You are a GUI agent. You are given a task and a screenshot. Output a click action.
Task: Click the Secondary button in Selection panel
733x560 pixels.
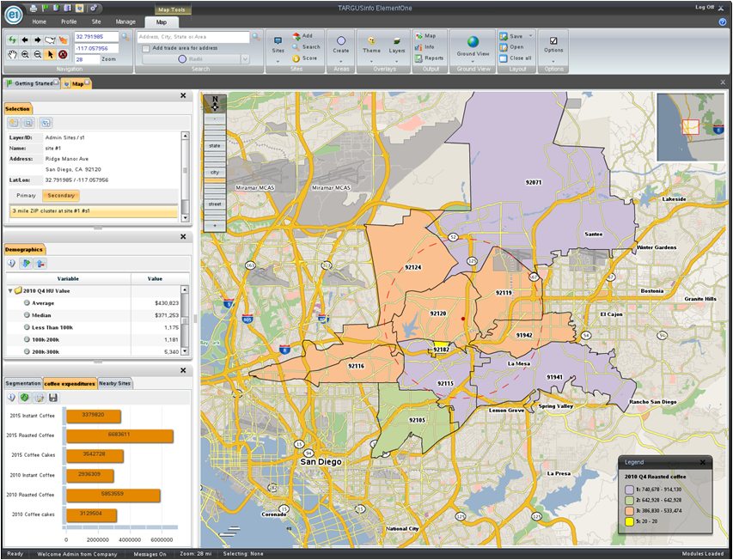click(60, 196)
